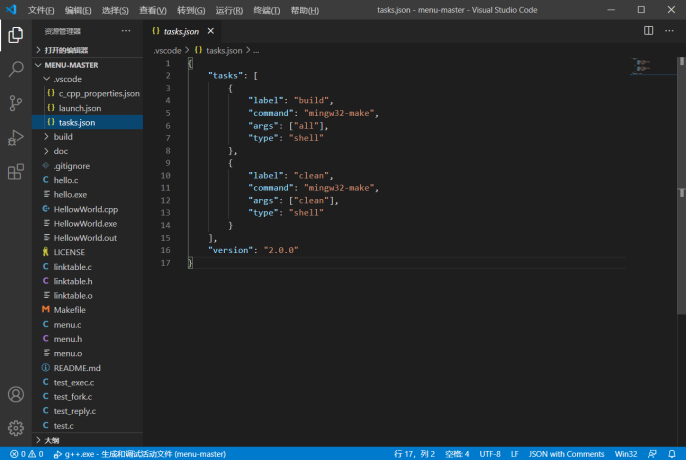Open the 选择(S) menu
686x460 pixels.
coord(115,10)
